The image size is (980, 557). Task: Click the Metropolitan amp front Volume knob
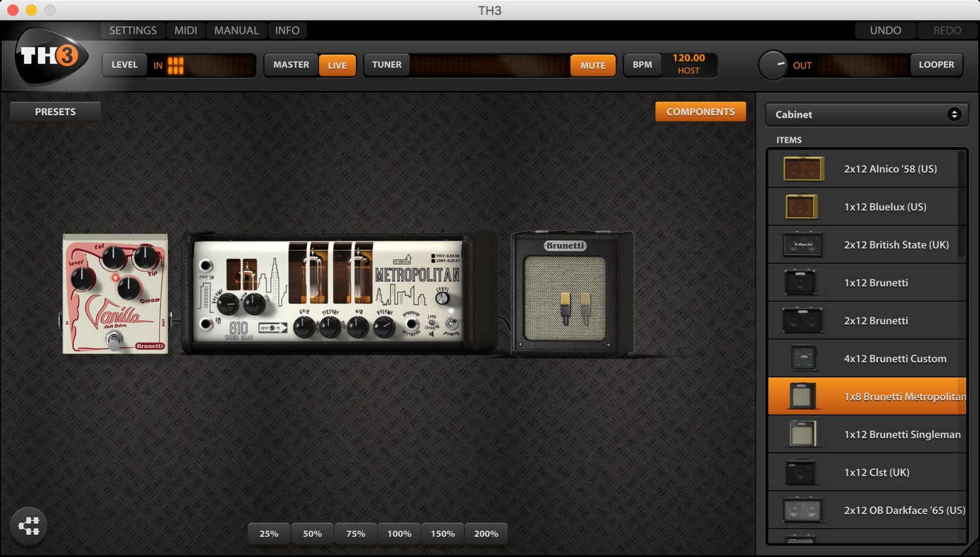(384, 327)
